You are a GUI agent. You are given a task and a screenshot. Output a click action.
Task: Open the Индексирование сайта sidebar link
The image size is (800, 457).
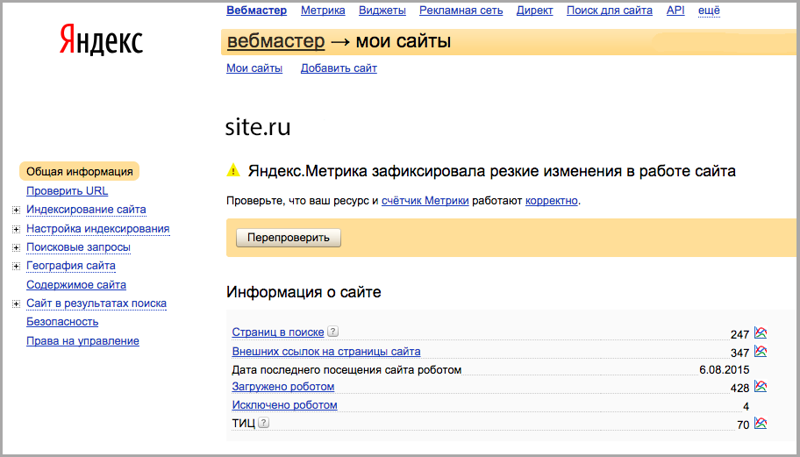tap(86, 210)
